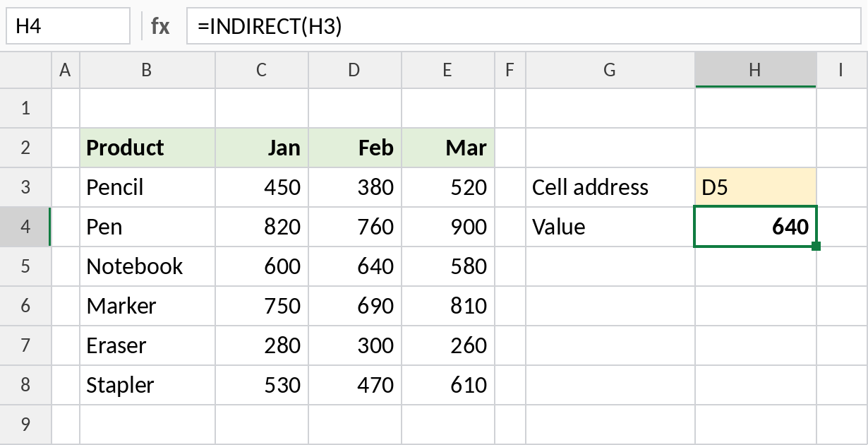
Task: Click the fx insert function icon
Action: [x=160, y=26]
